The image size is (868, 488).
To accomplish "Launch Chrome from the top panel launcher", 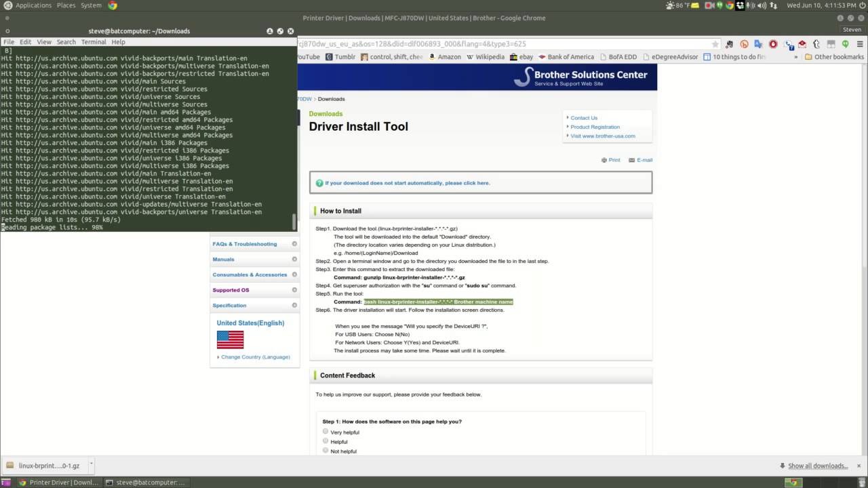I will pos(112,5).
